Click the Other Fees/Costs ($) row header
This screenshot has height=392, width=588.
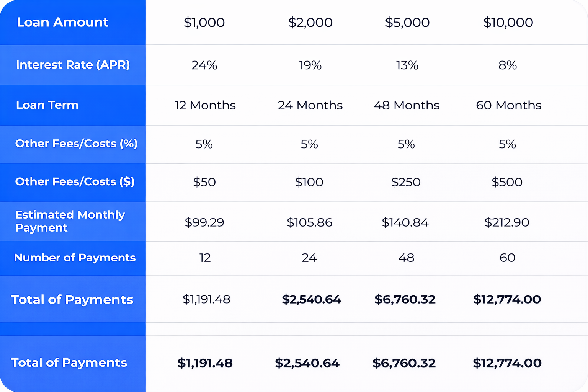coord(75,181)
